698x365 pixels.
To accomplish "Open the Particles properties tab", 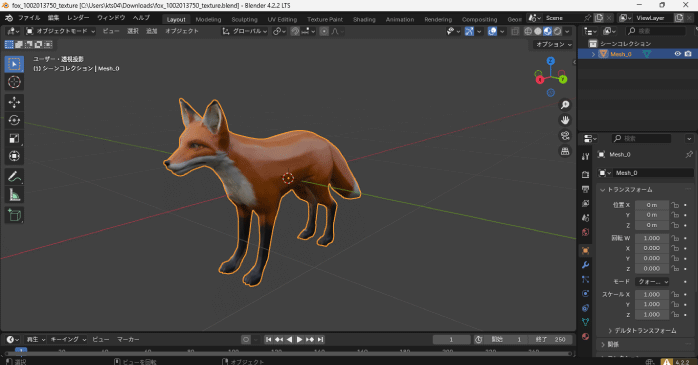I will [x=585, y=280].
